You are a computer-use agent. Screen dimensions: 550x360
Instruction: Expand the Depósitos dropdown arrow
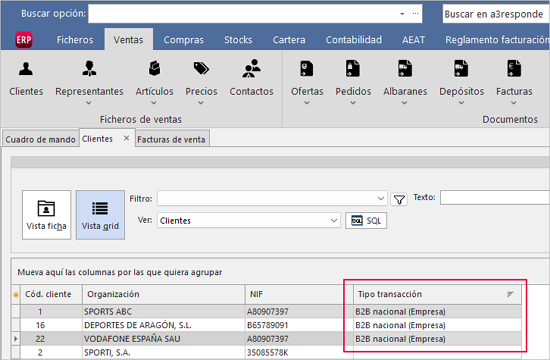click(x=461, y=103)
